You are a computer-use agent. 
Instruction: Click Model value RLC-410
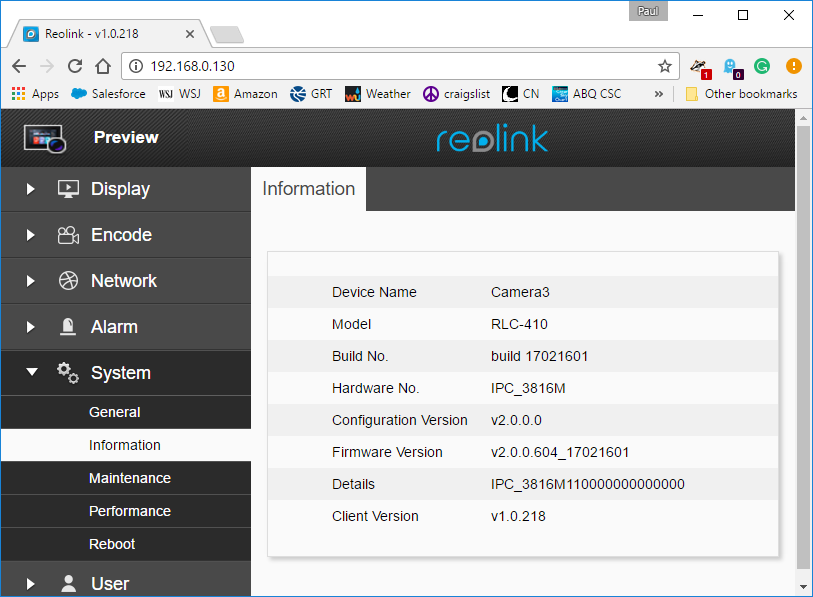[x=519, y=325]
